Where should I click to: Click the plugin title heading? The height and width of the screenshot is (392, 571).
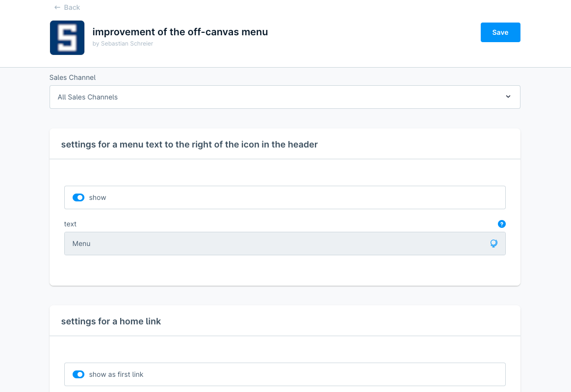[180, 32]
